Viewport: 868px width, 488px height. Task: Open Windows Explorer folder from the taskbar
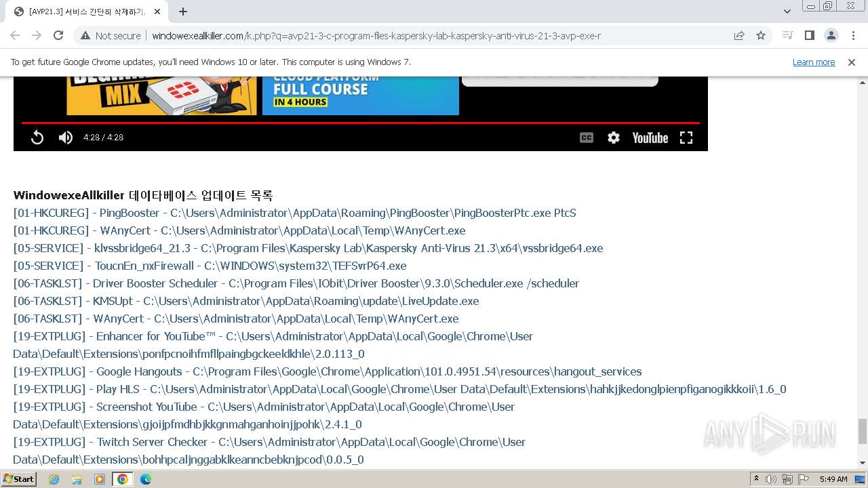click(77, 479)
